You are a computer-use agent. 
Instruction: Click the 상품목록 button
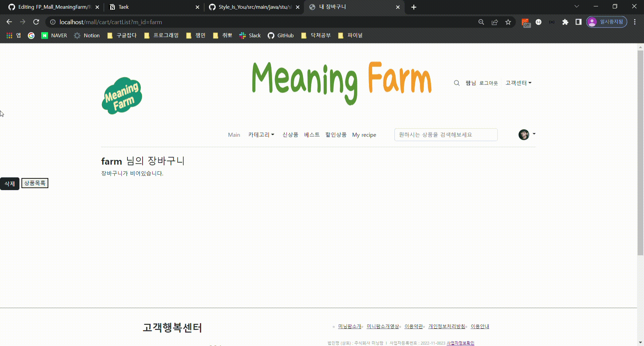(x=35, y=183)
